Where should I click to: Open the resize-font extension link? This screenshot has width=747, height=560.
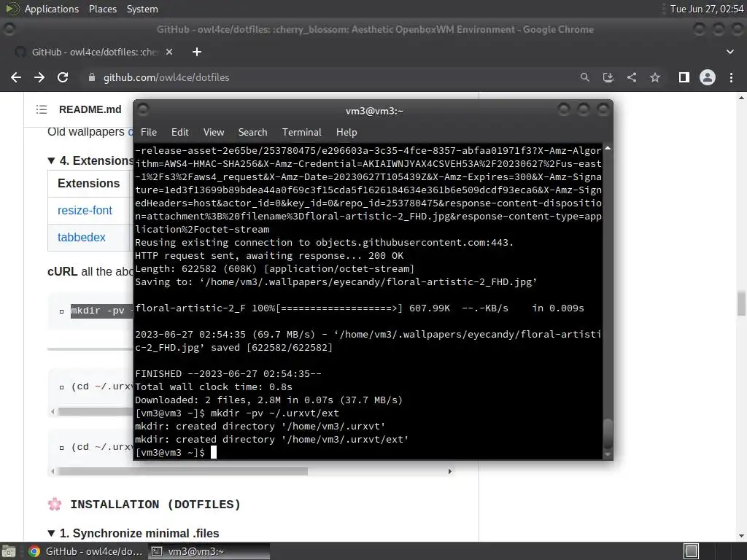pos(85,211)
